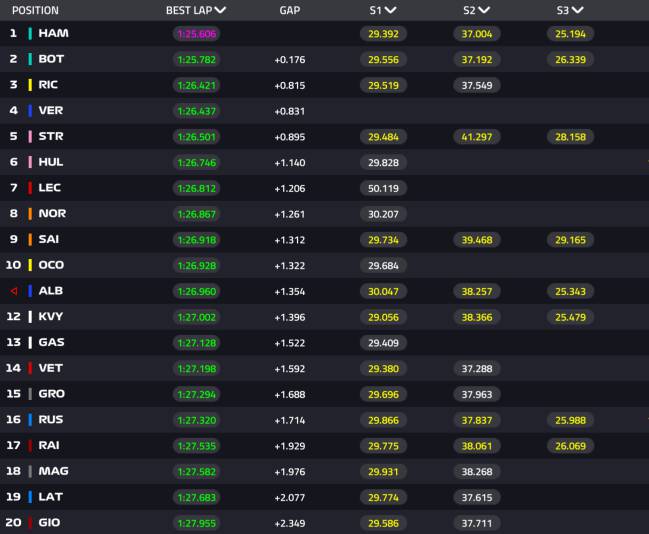Screen dimensions: 649x534
Task: Select STR's S2 time 41.297
Action: click(476, 136)
